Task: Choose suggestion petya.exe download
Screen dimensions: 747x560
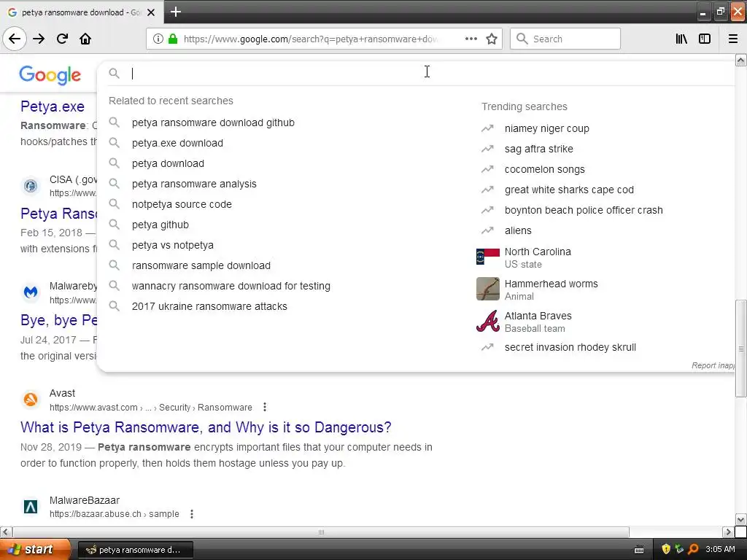Action: coord(177,143)
